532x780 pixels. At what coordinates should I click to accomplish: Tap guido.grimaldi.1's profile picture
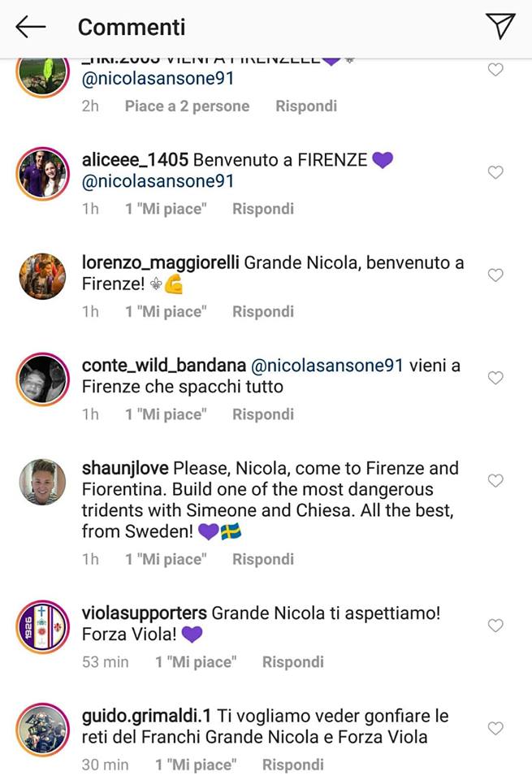41,728
